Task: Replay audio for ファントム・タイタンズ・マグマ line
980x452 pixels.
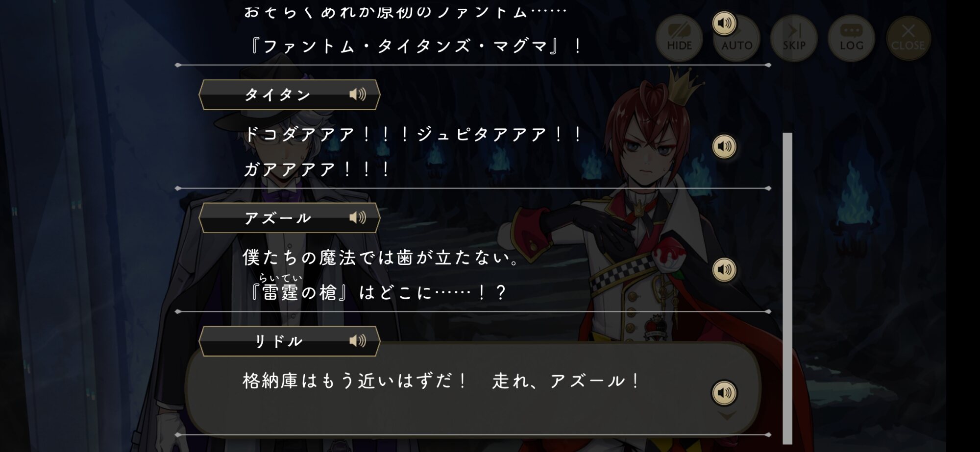Action: tap(724, 23)
